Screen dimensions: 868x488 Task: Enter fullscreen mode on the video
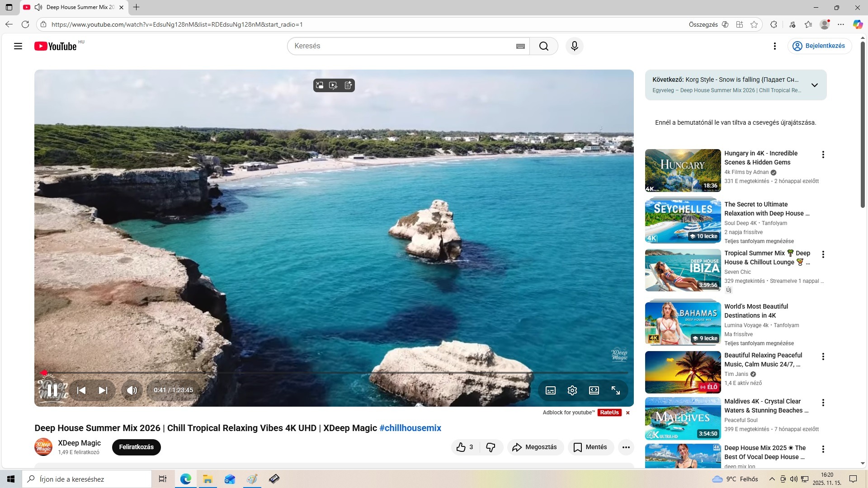point(616,390)
